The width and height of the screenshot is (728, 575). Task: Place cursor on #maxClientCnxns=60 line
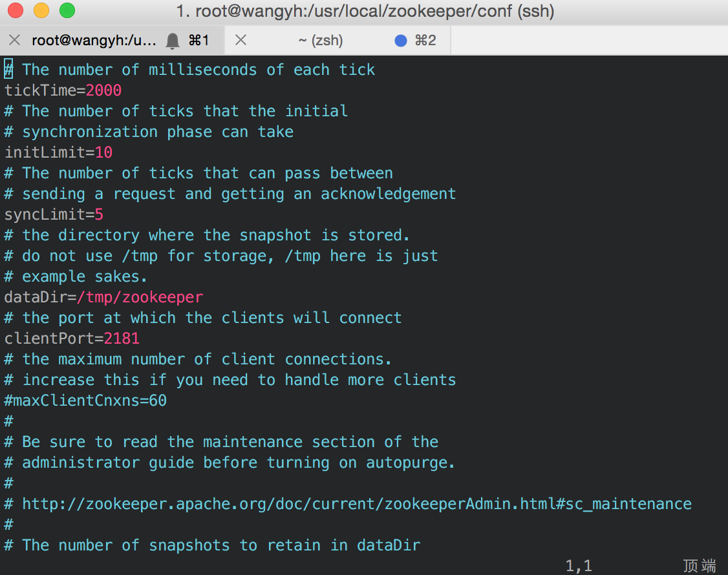85,401
